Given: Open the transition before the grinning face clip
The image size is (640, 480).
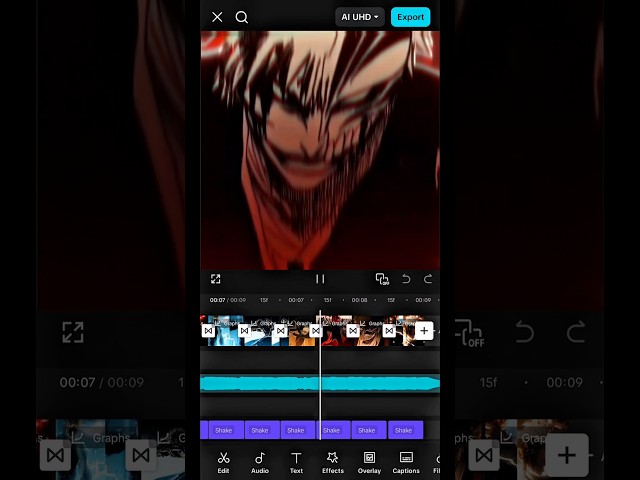Looking at the screenshot, I should coord(353,331).
